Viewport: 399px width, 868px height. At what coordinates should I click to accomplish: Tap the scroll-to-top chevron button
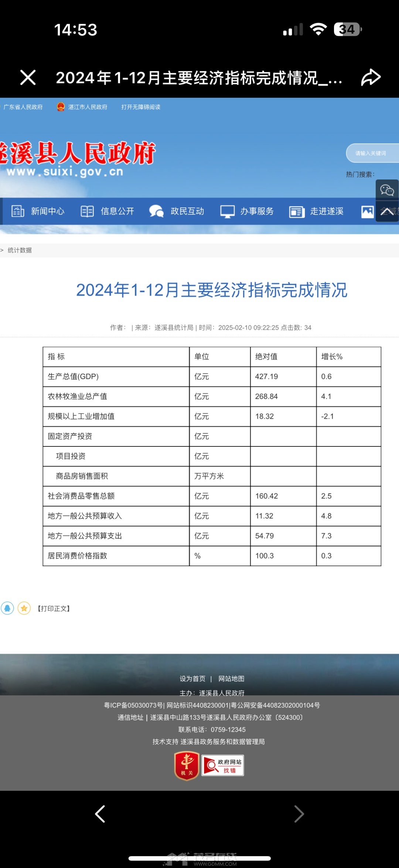[387, 211]
